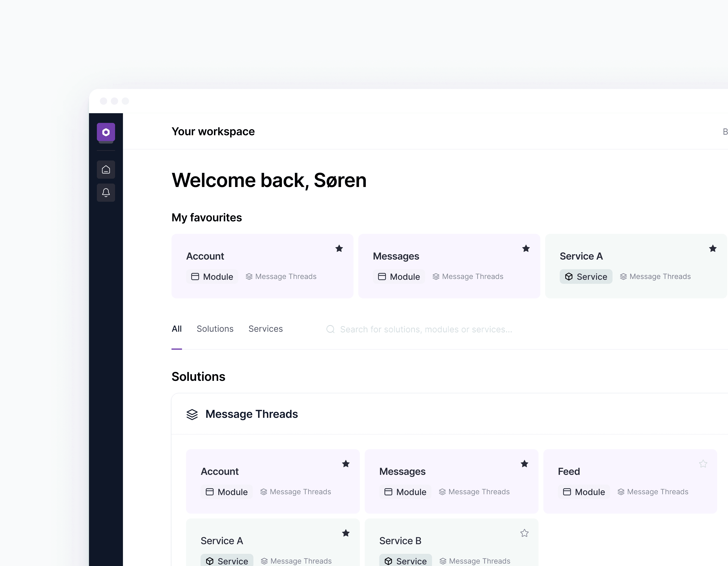Viewport: 728px width, 566px height.
Task: Favourite the Service B card
Action: 524,533
